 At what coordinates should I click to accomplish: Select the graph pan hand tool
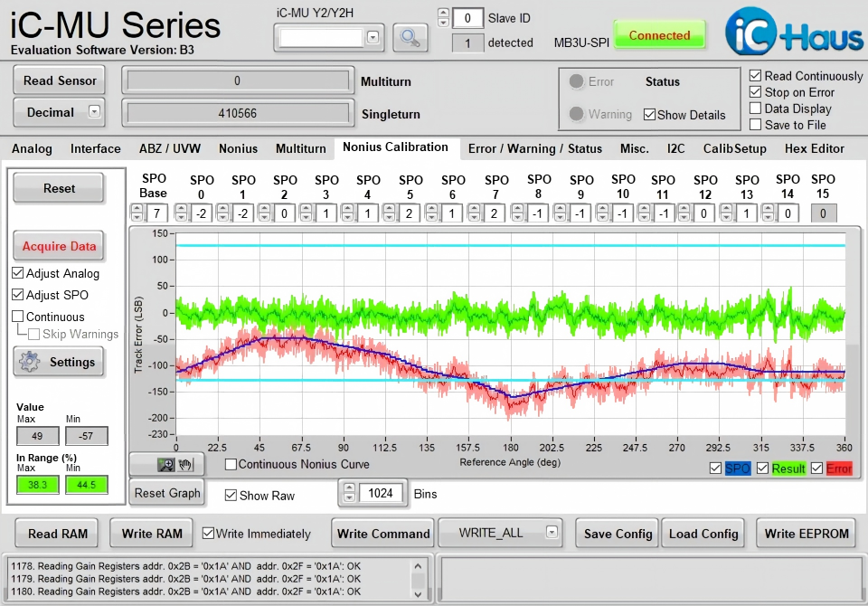pos(185,464)
